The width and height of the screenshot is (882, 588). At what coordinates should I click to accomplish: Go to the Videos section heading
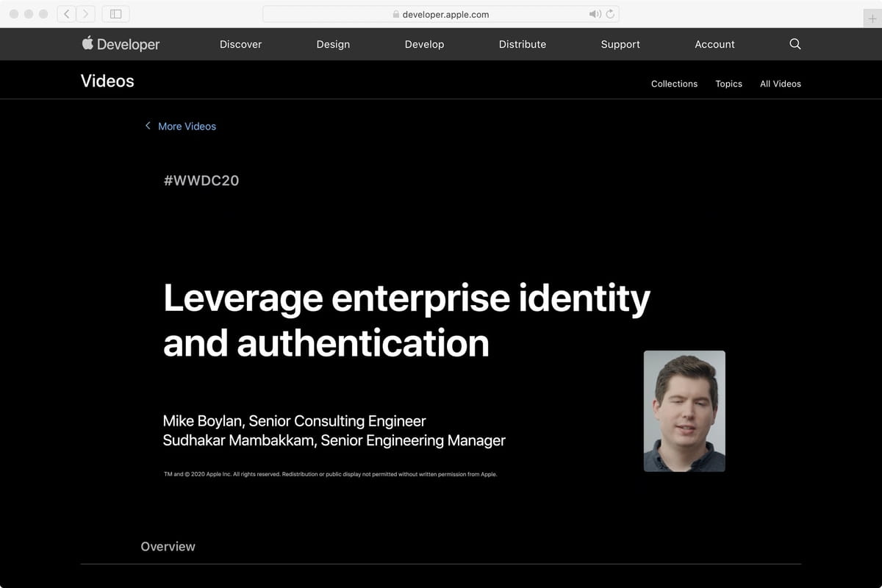107,81
